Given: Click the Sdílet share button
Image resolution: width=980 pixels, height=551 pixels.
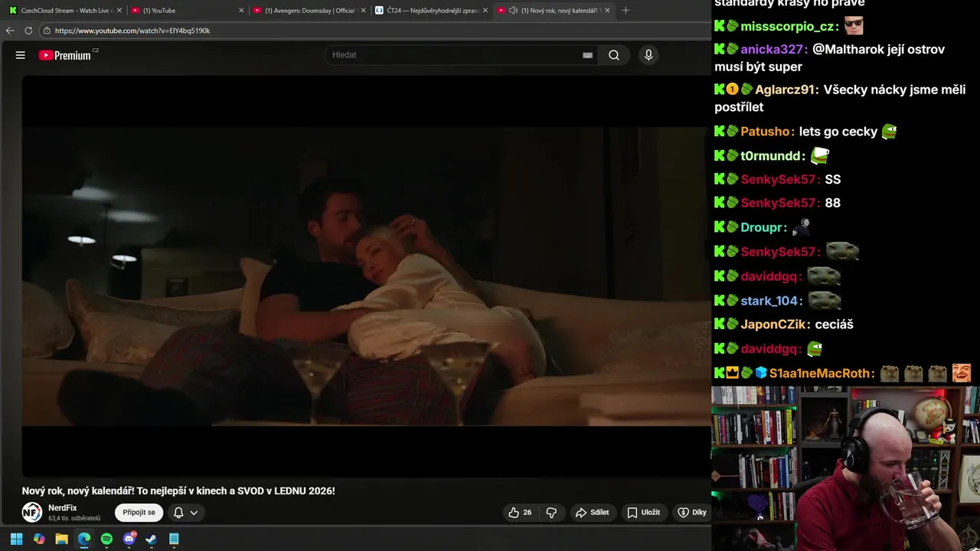Looking at the screenshot, I should [x=593, y=513].
